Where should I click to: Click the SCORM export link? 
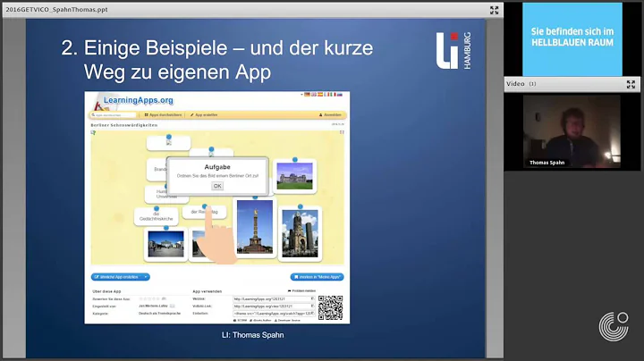click(x=241, y=320)
